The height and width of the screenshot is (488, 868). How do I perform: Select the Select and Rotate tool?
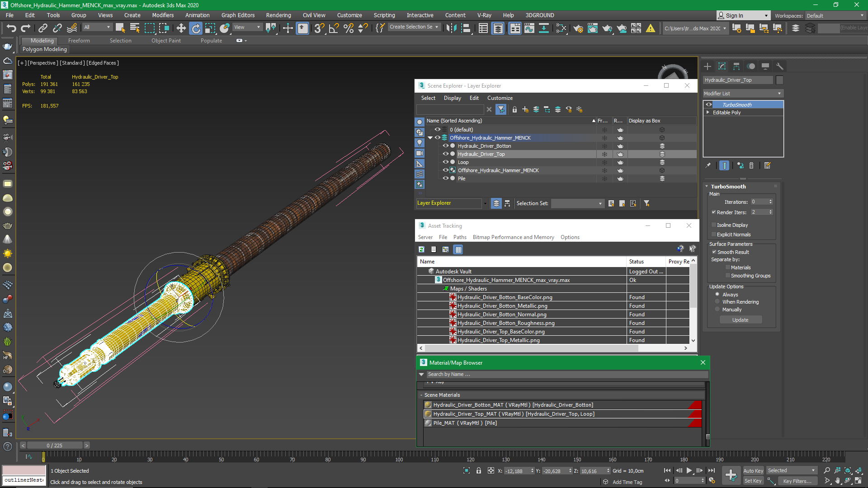(x=196, y=28)
